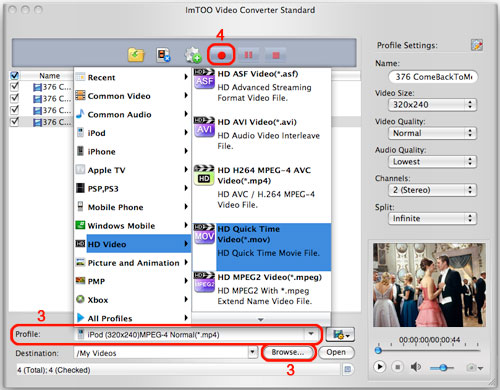Viewport: 500px width, 390px height.
Task: Select the fourth 376 C... file row
Action: (41, 122)
